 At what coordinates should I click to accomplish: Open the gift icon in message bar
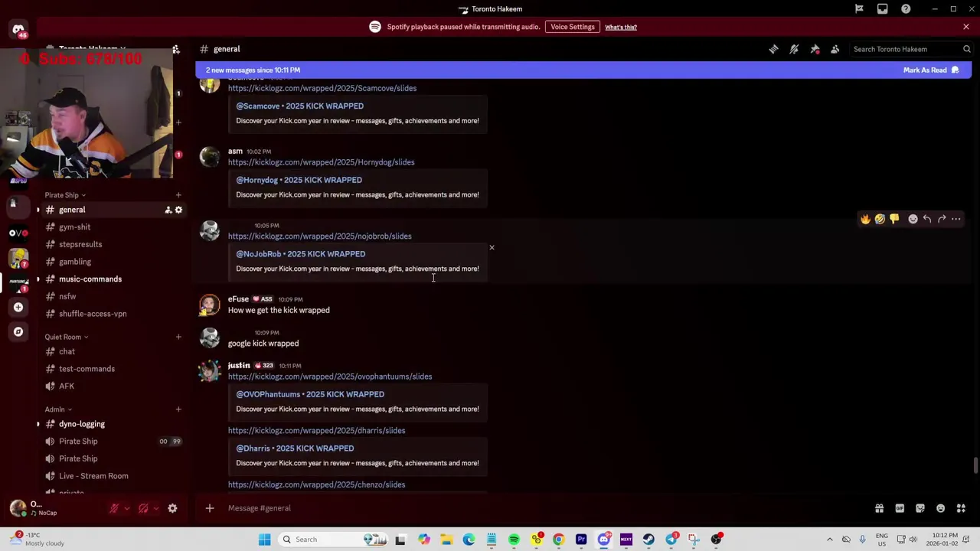[879, 508]
